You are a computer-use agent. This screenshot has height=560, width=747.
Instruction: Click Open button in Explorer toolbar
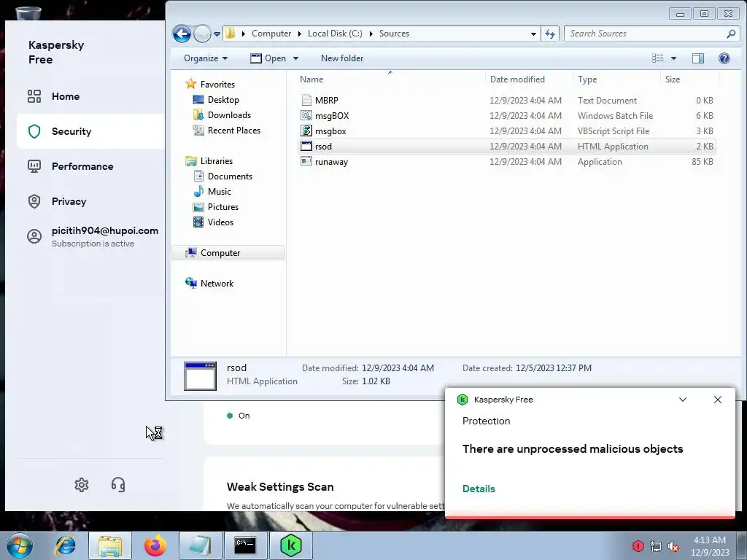268,58
